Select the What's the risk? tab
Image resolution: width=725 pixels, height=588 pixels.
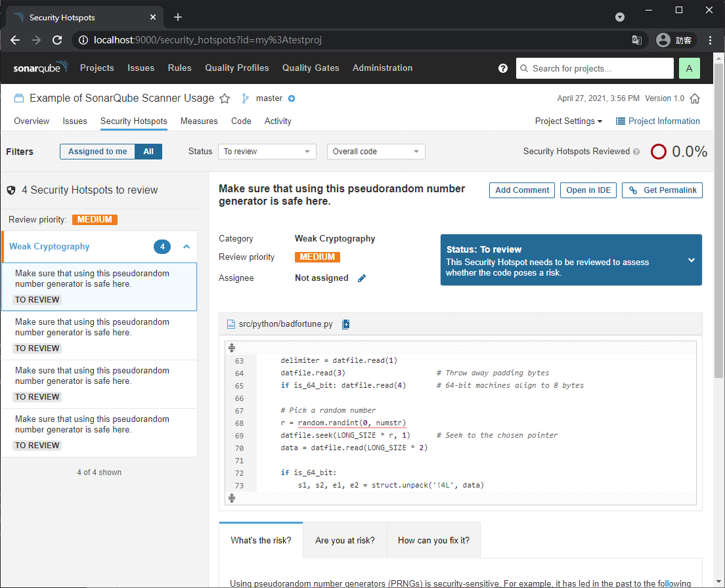pos(261,541)
